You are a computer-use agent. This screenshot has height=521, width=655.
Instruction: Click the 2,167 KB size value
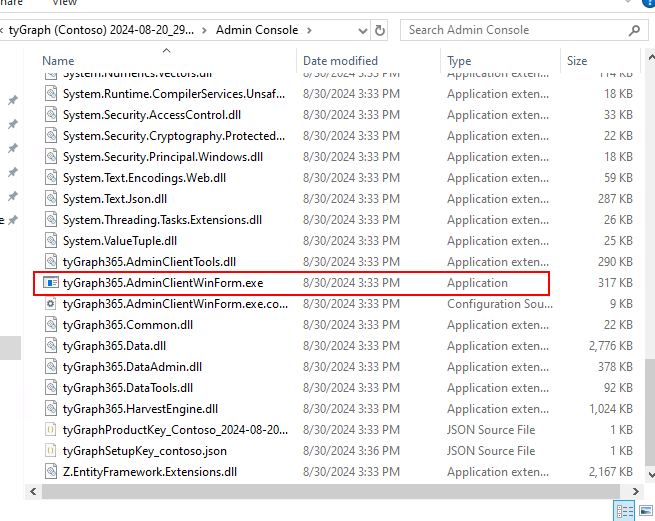click(x=611, y=472)
